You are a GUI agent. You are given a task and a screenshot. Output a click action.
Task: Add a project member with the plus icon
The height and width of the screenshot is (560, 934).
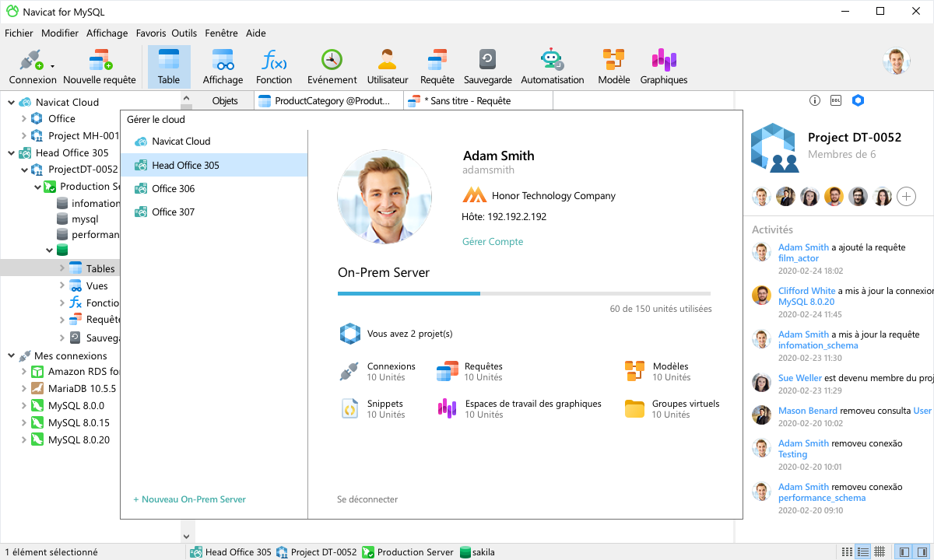click(906, 197)
